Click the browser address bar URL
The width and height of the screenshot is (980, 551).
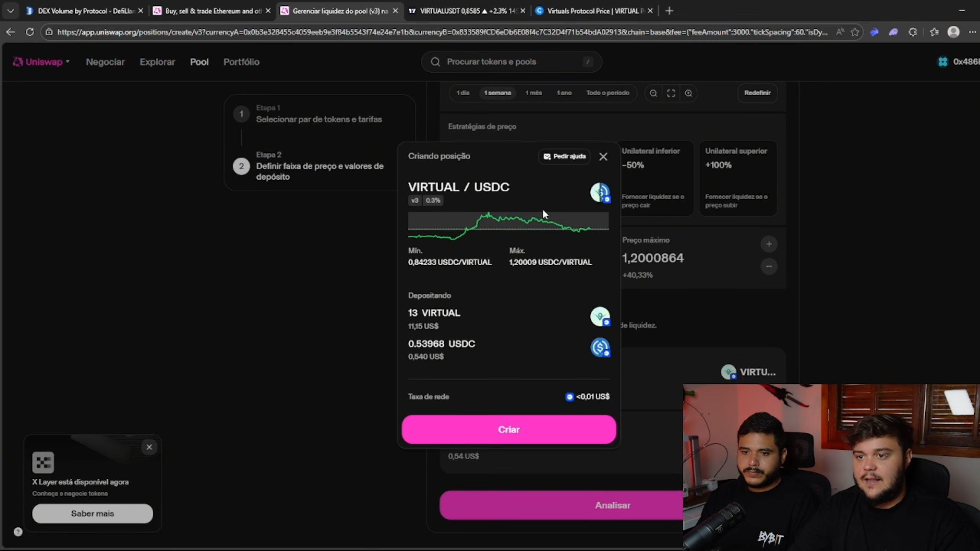[x=443, y=32]
